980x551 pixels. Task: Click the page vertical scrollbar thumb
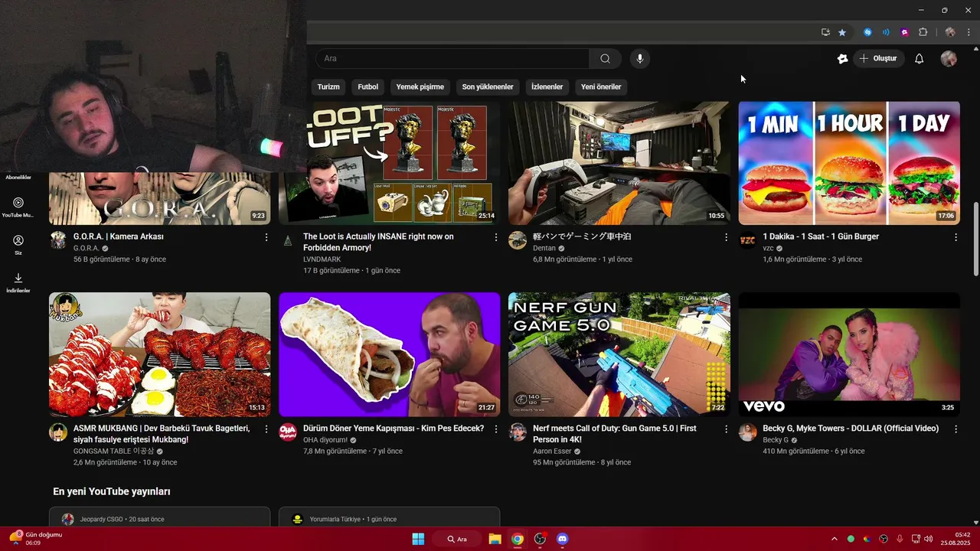click(x=975, y=239)
